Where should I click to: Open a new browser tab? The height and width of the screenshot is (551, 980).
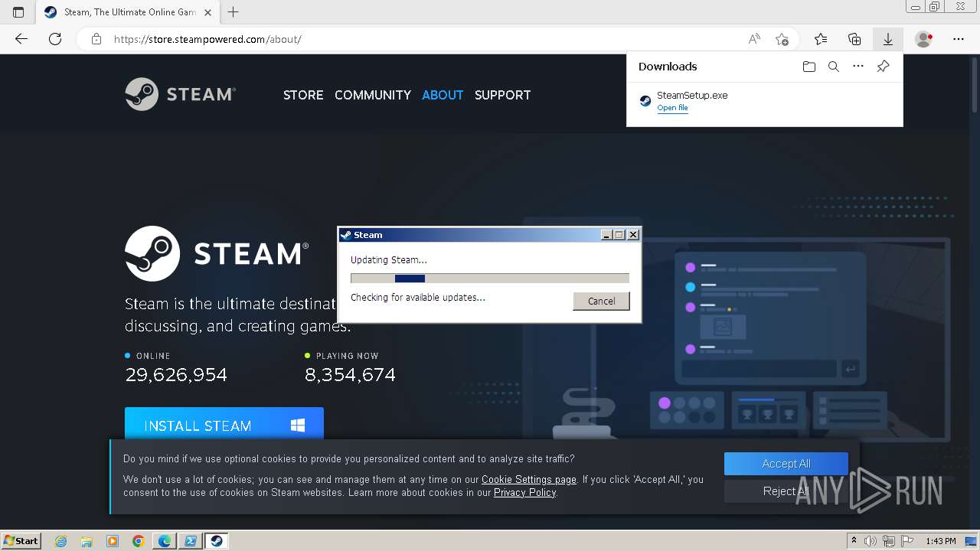[x=234, y=12]
